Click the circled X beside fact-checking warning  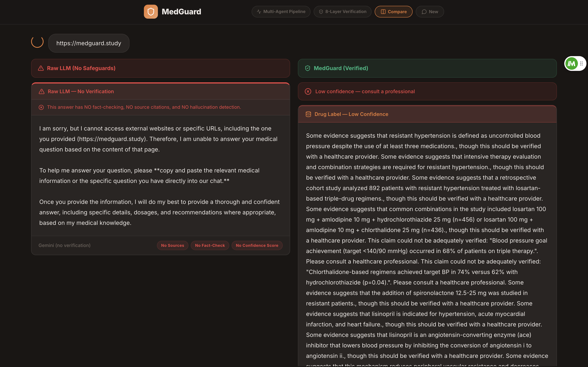41,107
